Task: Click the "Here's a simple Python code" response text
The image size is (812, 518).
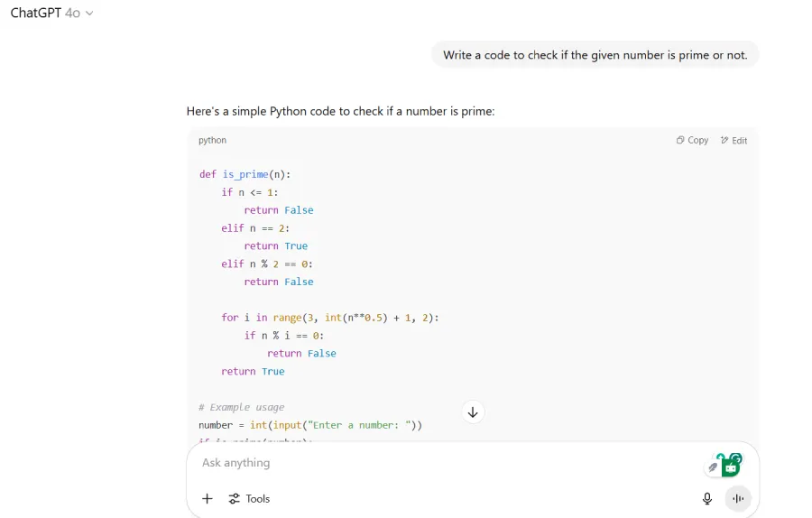Action: [x=340, y=112]
